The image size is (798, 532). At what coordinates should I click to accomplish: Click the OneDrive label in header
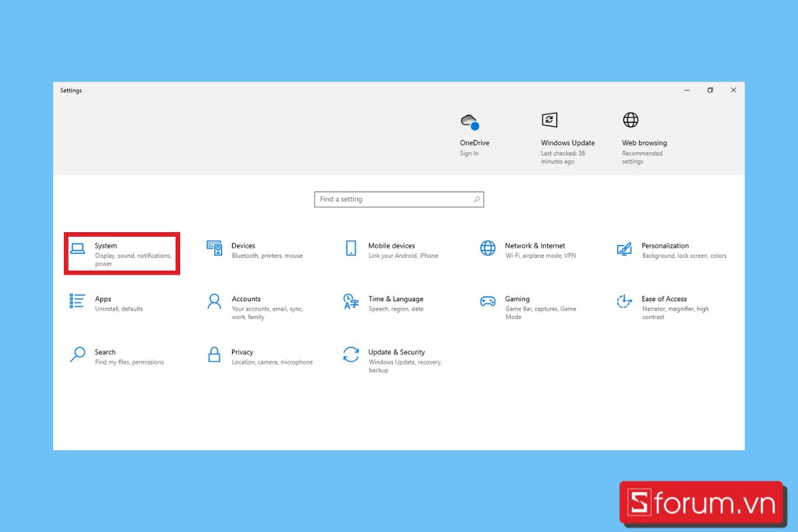tap(475, 143)
